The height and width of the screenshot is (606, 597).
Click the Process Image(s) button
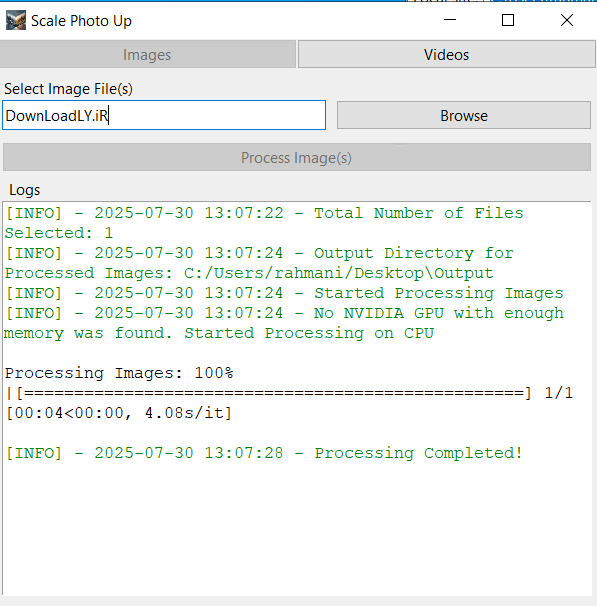click(297, 157)
